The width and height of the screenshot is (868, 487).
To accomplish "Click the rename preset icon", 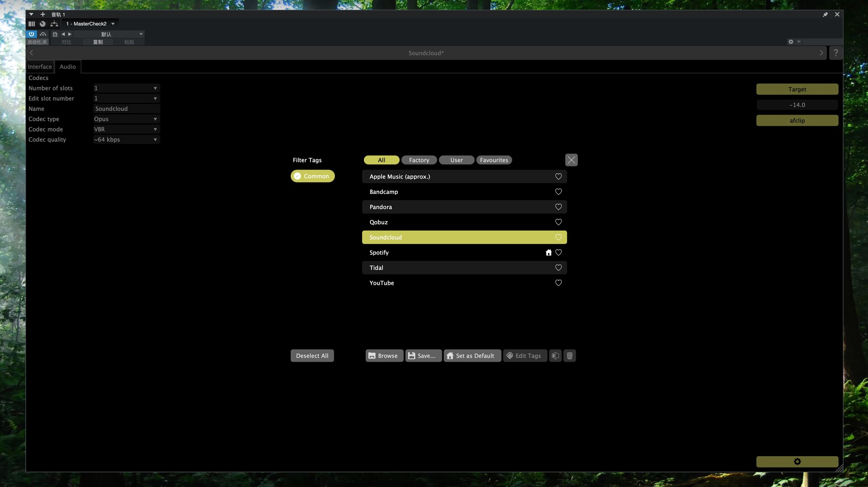I will tap(555, 356).
